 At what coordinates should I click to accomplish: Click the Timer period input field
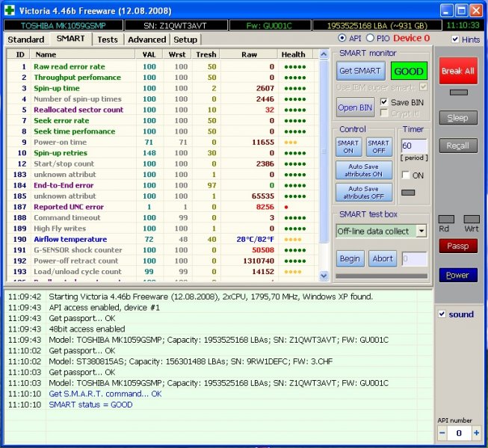[414, 146]
